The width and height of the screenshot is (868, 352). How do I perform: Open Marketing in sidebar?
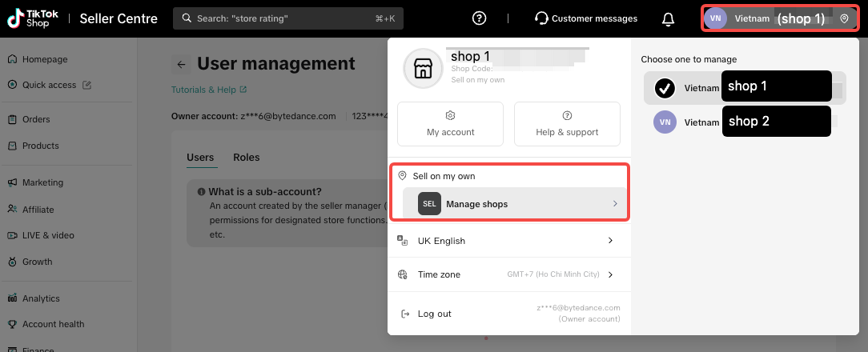(x=42, y=182)
